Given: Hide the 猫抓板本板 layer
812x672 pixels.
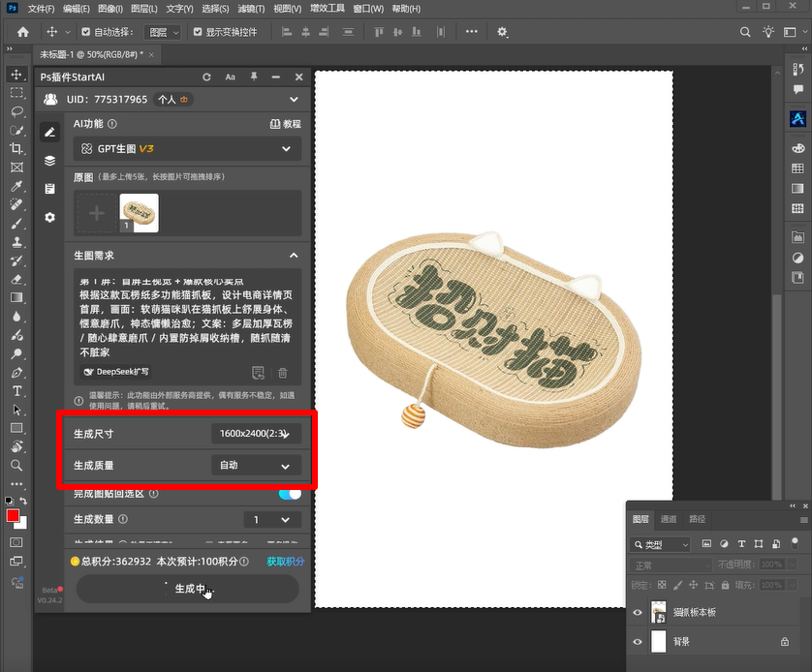Looking at the screenshot, I should coord(638,613).
